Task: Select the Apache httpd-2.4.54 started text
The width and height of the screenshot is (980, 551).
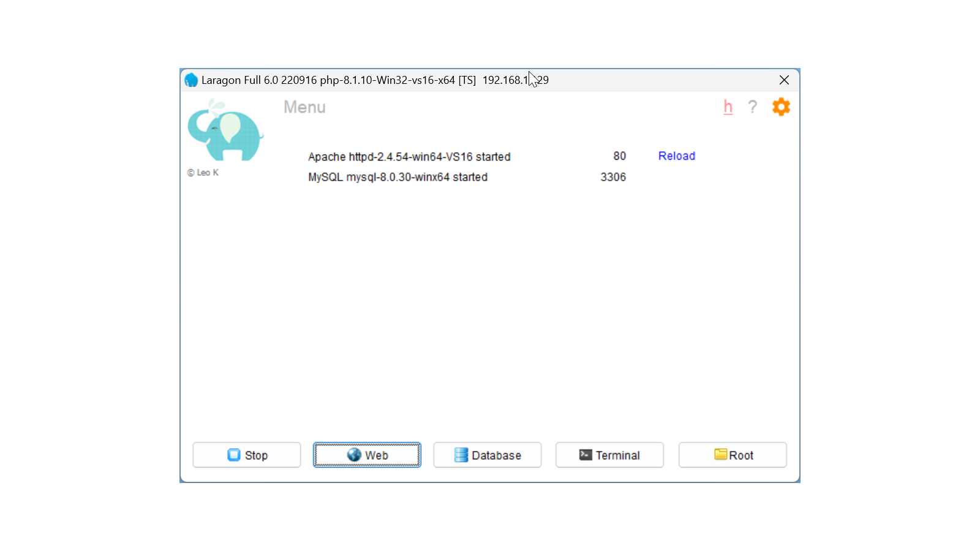Action: [409, 157]
